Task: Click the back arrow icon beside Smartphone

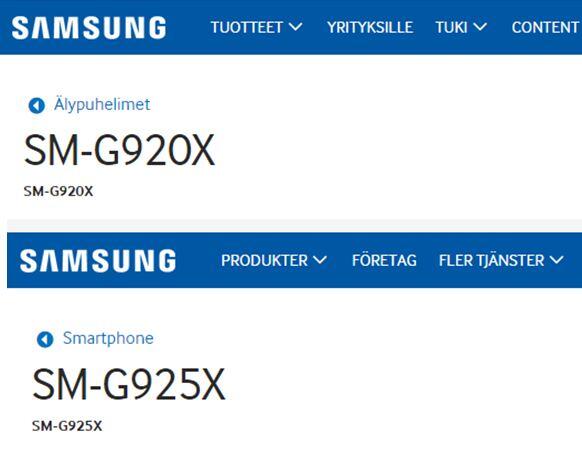Action: tap(45, 339)
